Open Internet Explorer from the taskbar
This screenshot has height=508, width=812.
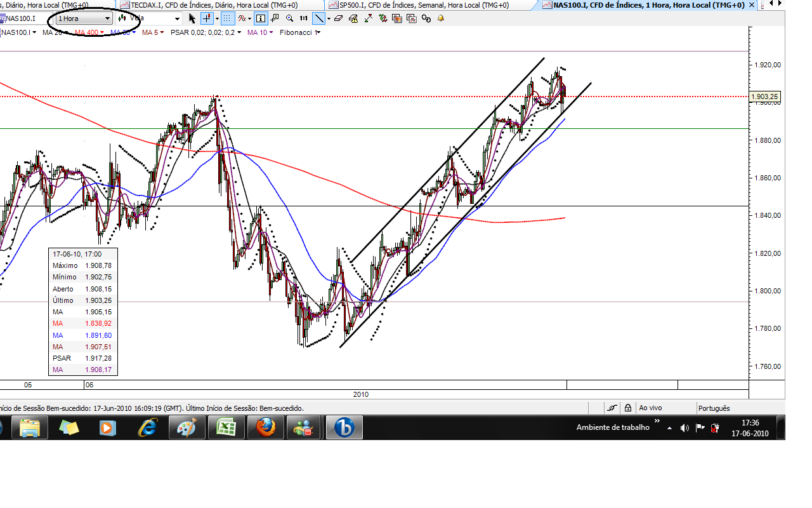148,428
